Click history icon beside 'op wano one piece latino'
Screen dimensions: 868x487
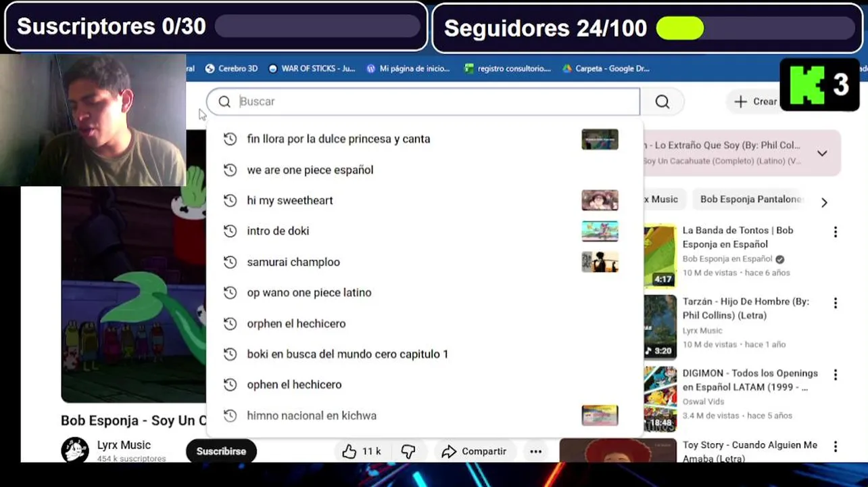[x=230, y=292]
